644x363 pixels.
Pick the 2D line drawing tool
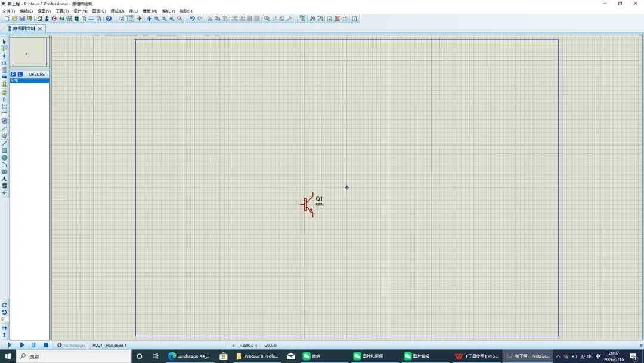(x=5, y=143)
